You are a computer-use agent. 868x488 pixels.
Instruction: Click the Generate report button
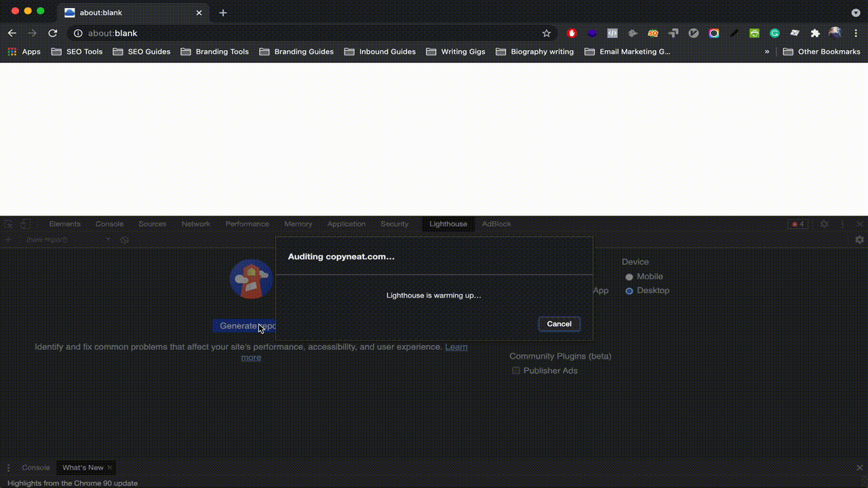click(x=245, y=326)
